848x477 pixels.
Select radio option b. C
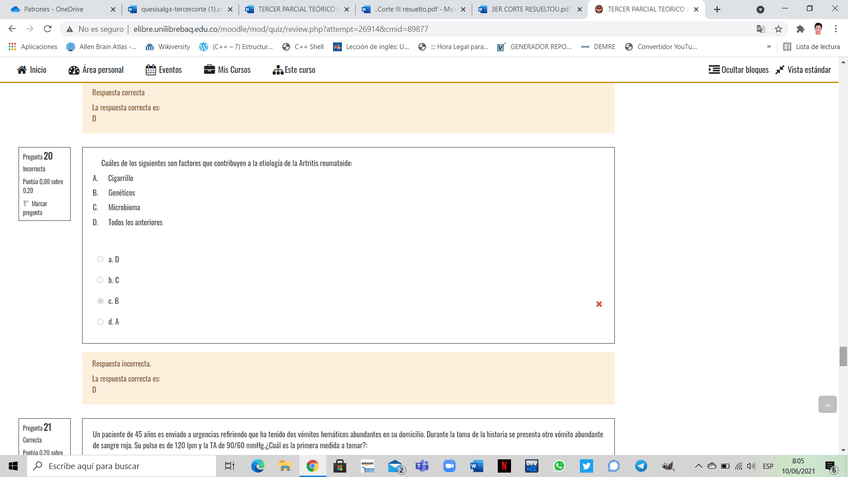[100, 280]
